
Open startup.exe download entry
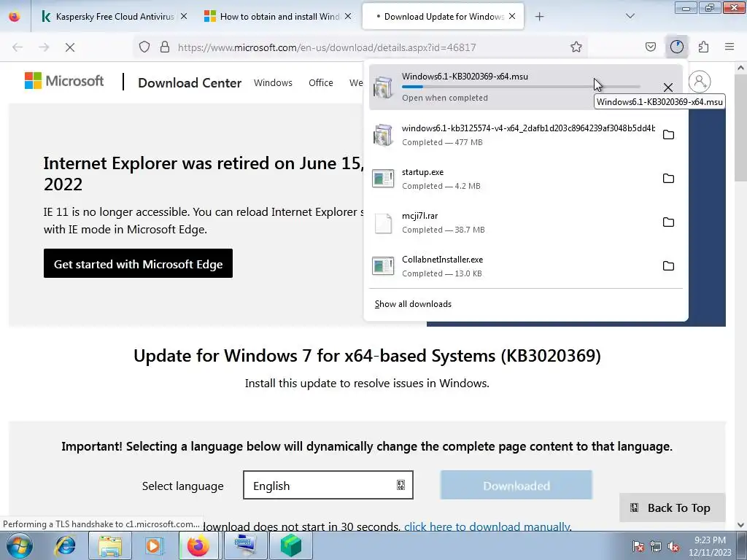point(513,179)
